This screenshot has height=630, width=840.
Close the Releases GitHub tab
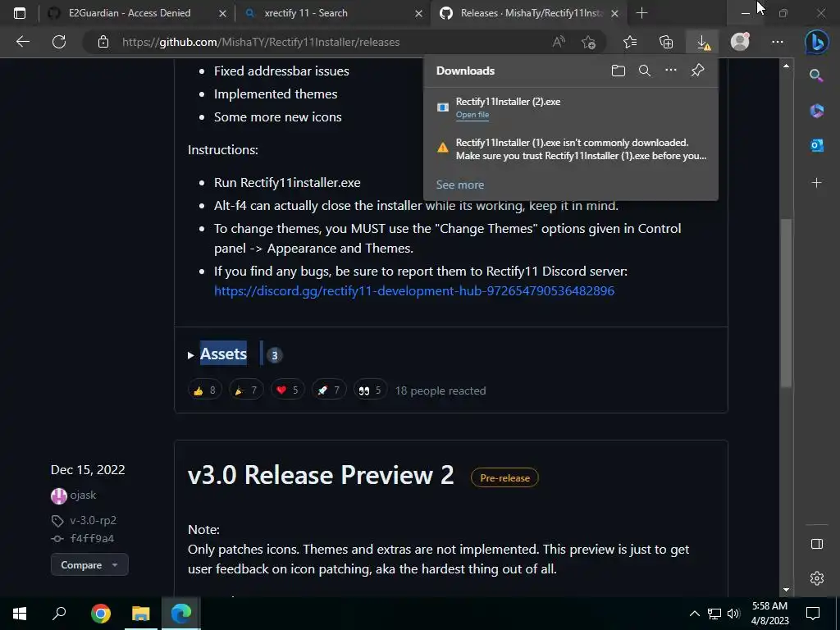615,13
